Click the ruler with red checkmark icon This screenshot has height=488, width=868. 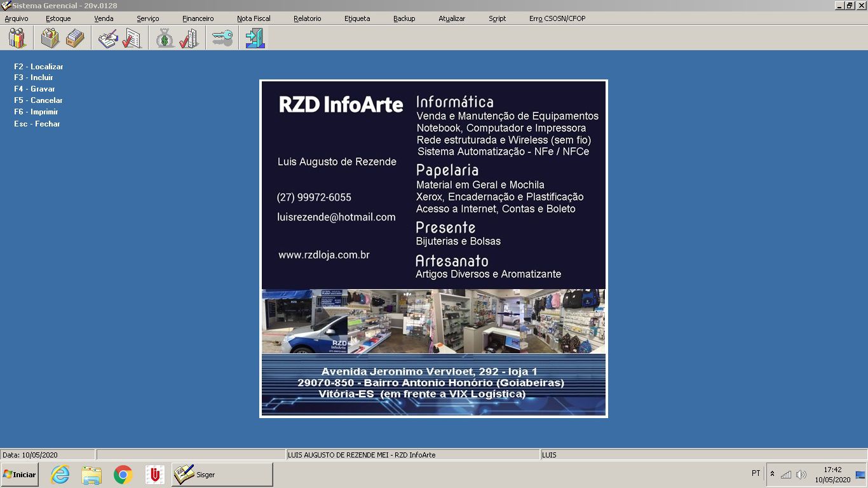pos(189,38)
